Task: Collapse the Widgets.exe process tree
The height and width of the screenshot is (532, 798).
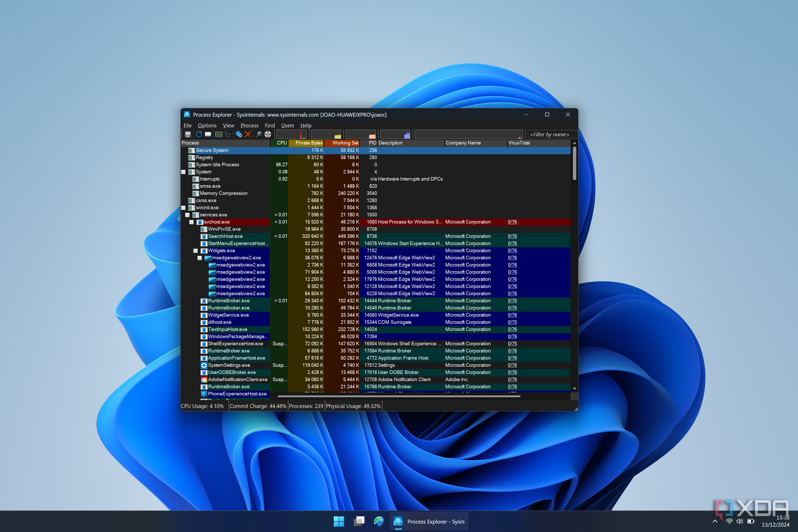Action: click(x=195, y=251)
